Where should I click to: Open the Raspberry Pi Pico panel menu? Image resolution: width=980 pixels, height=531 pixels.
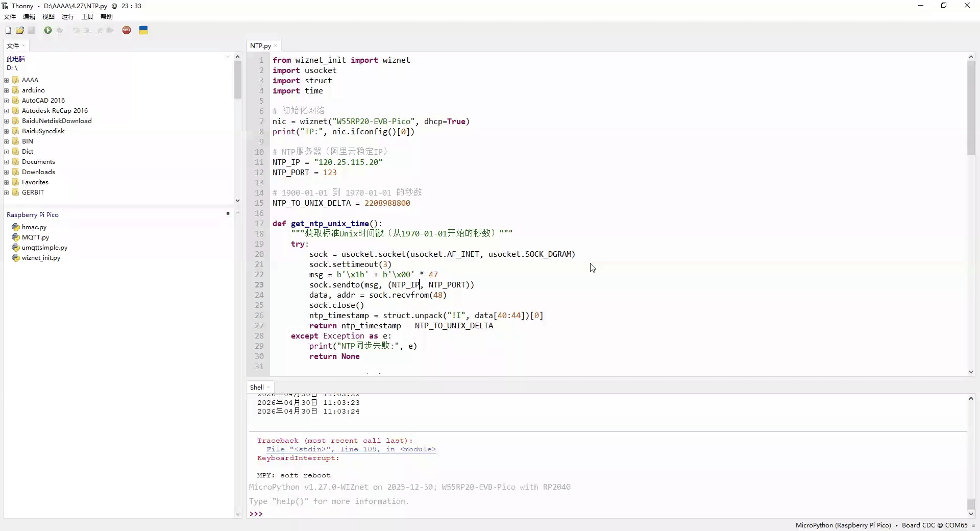point(228,214)
